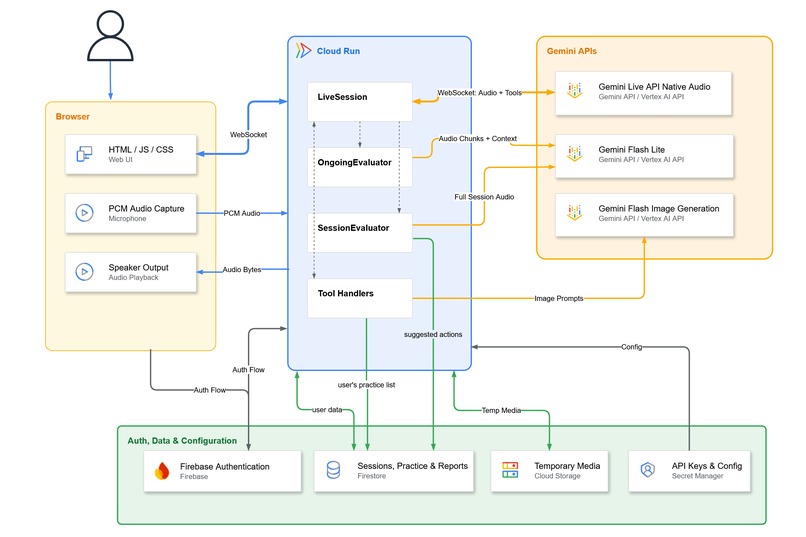806x537 pixels.
Task: Select the Gemini Flash Lite icon
Action: pos(575,154)
